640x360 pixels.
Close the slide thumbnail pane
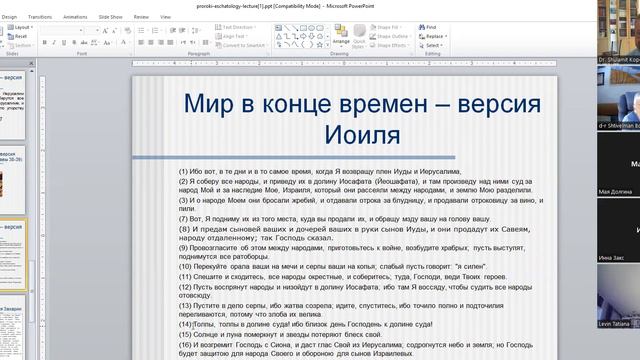pyautogui.click(x=31, y=64)
